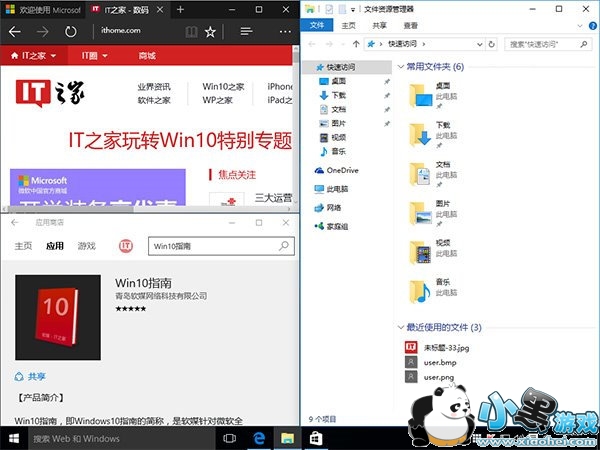Screen dimensions: 600x450
Task: Click the Store back arrow
Action: (x=15, y=222)
